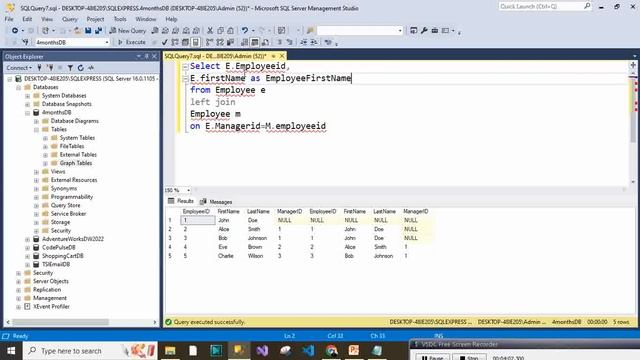Click the Parse checkmark icon next to Execute
The image size is (640, 360).
tap(164, 42)
